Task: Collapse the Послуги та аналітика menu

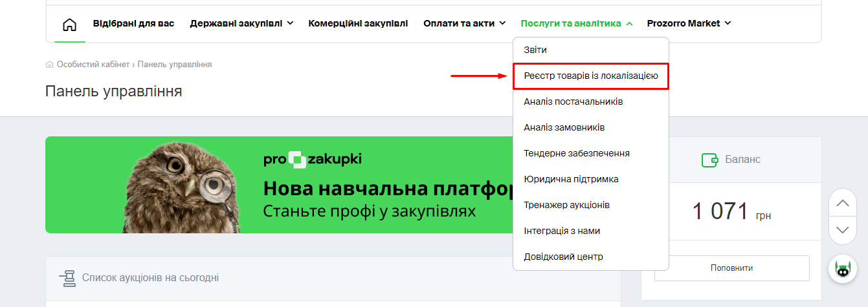Action: point(575,23)
